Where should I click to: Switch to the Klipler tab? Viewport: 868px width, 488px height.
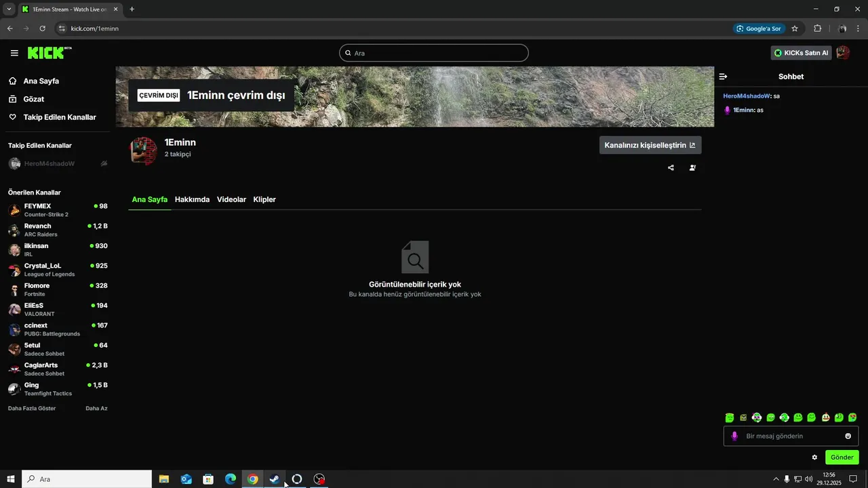pyautogui.click(x=264, y=199)
